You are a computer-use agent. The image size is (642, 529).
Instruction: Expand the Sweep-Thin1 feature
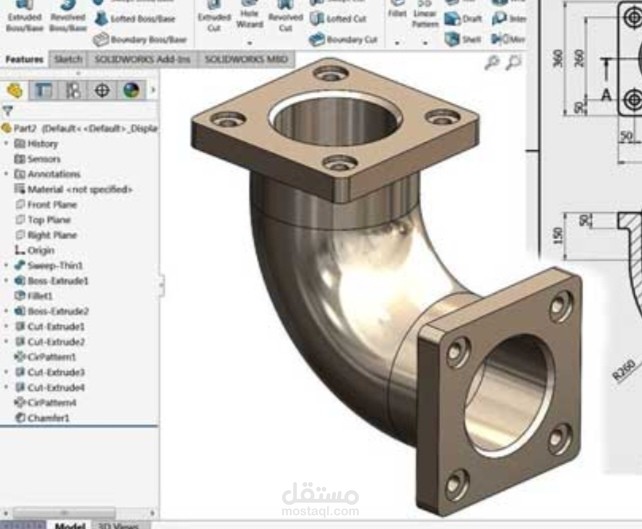click(x=6, y=265)
